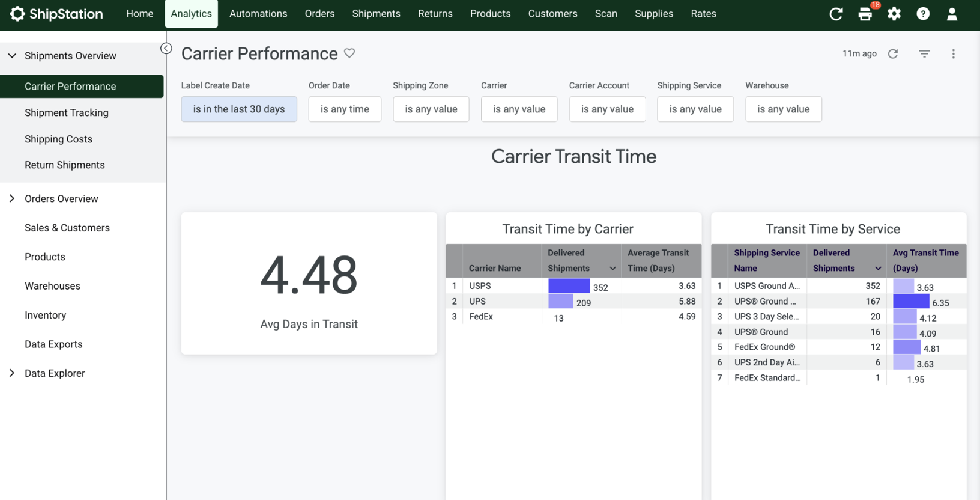Open Sales & Customers section

point(67,228)
